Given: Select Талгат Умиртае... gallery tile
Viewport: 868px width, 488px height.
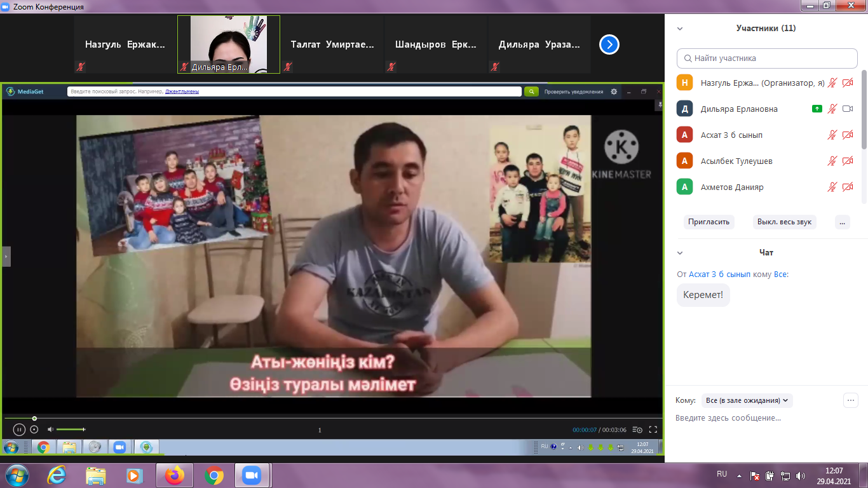Looking at the screenshot, I should (x=332, y=44).
